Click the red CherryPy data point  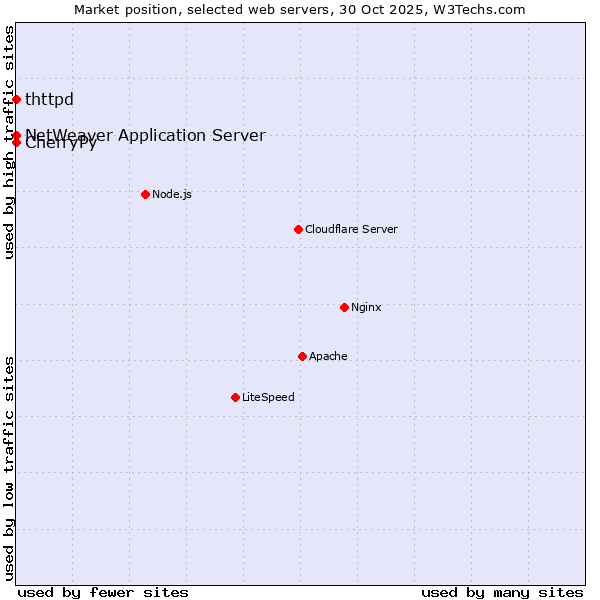(16, 142)
